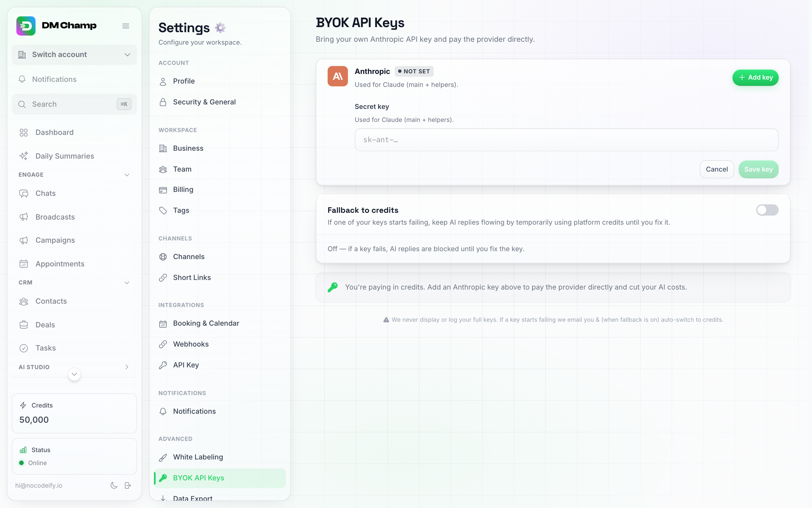
Task: Click the Campaigns megaphone icon
Action: pyautogui.click(x=23, y=240)
